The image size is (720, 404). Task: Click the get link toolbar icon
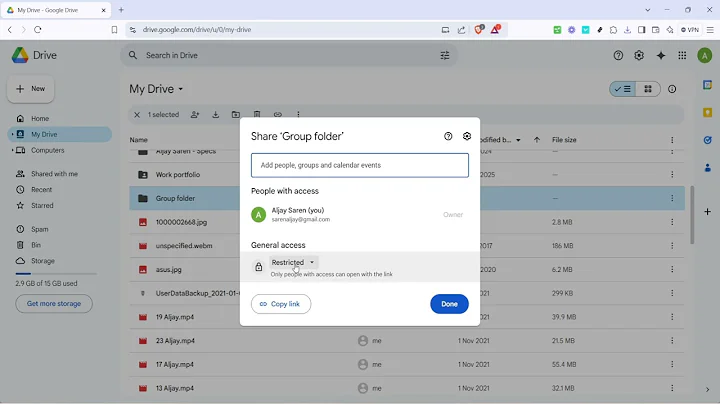[x=278, y=114]
